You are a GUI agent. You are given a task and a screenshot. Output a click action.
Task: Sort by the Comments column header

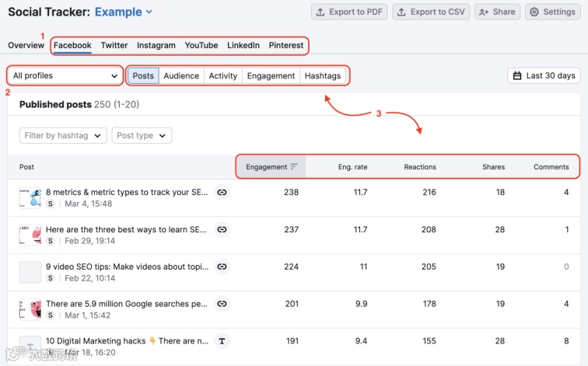point(551,167)
